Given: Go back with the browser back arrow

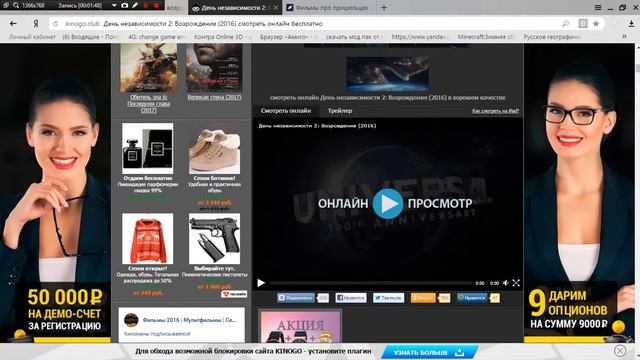Looking at the screenshot, I should point(13,24).
